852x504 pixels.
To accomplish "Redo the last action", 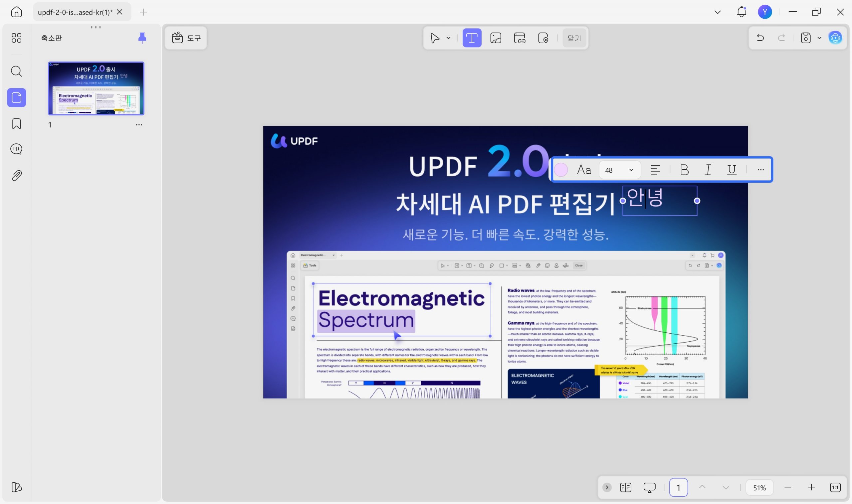I will tap(781, 38).
